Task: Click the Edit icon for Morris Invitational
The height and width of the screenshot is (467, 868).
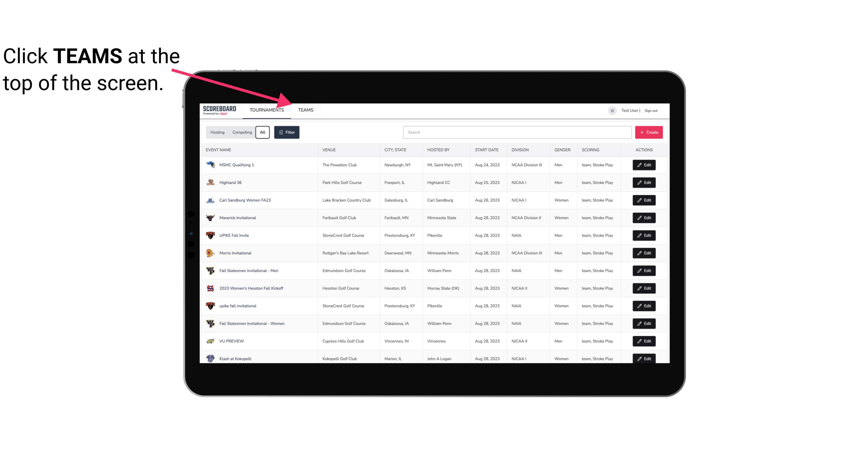Action: coord(644,253)
